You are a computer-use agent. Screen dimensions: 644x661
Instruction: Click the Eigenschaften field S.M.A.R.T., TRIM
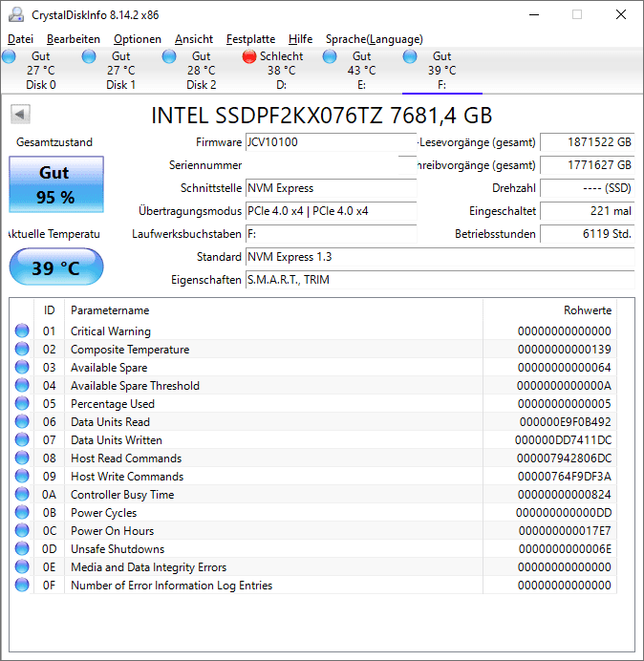[440, 280]
